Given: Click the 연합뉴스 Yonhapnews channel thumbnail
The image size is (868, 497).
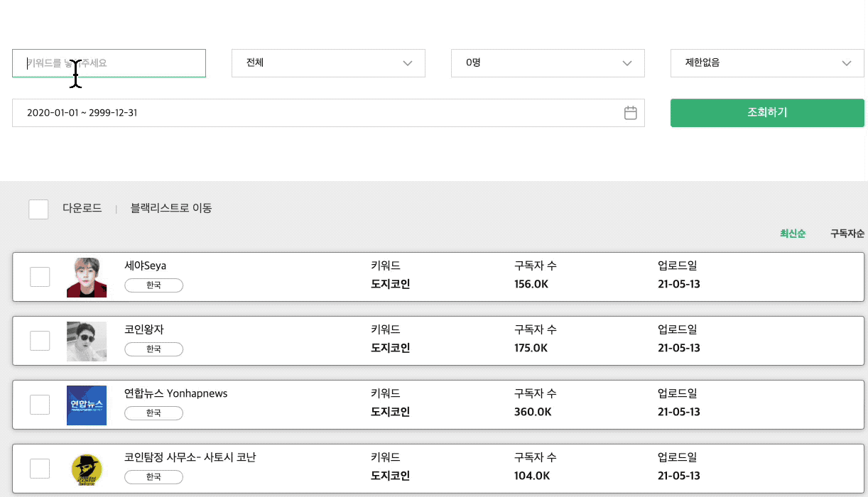Looking at the screenshot, I should tap(87, 405).
